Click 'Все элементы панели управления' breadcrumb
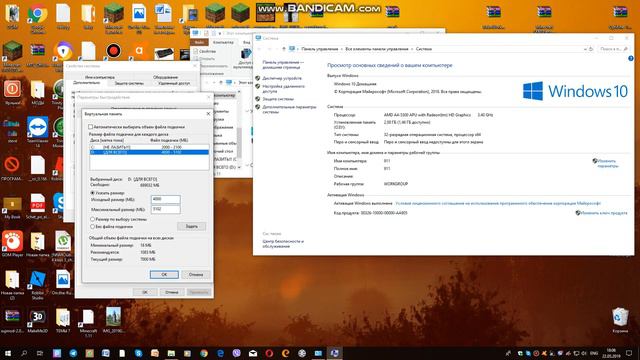The image size is (640, 360). (376, 49)
